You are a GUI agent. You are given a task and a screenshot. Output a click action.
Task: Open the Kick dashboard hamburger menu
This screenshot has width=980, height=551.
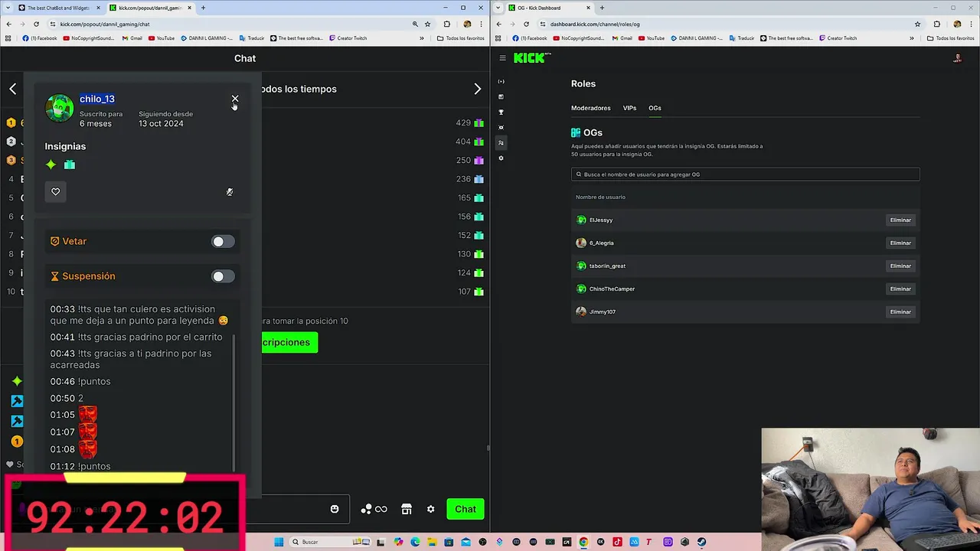click(x=502, y=58)
